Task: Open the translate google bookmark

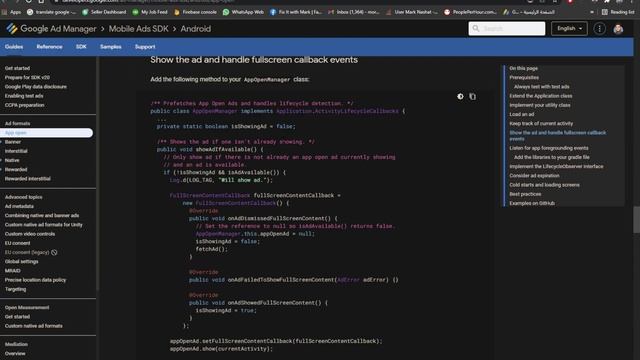Action: (x=51, y=12)
